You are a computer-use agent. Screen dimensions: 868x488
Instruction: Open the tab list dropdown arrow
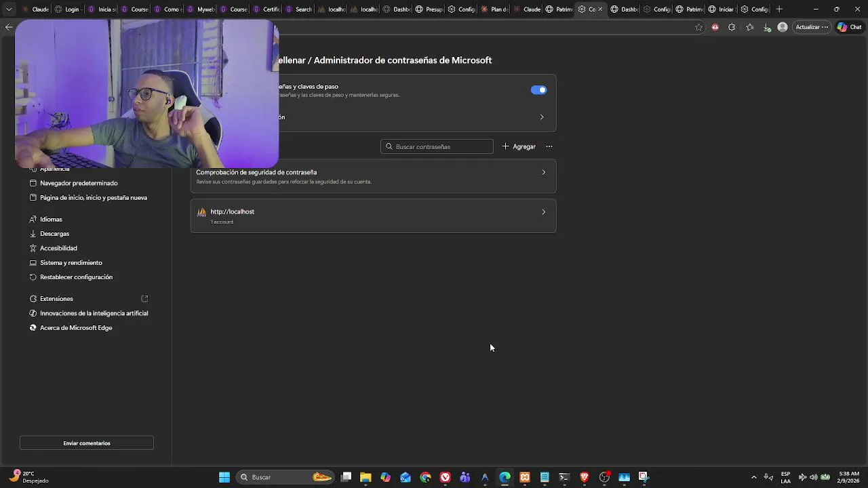coord(8,9)
